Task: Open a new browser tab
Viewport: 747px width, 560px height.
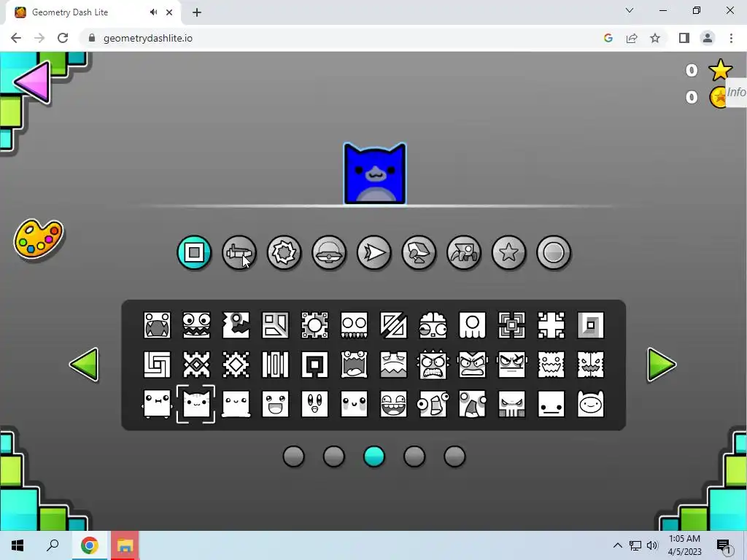Action: click(197, 12)
